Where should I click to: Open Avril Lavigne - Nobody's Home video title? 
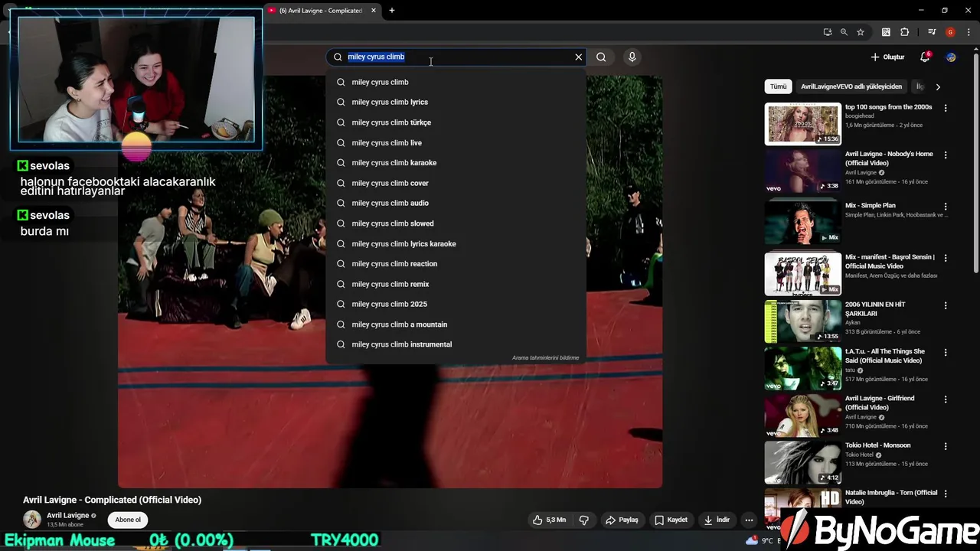[x=889, y=158]
